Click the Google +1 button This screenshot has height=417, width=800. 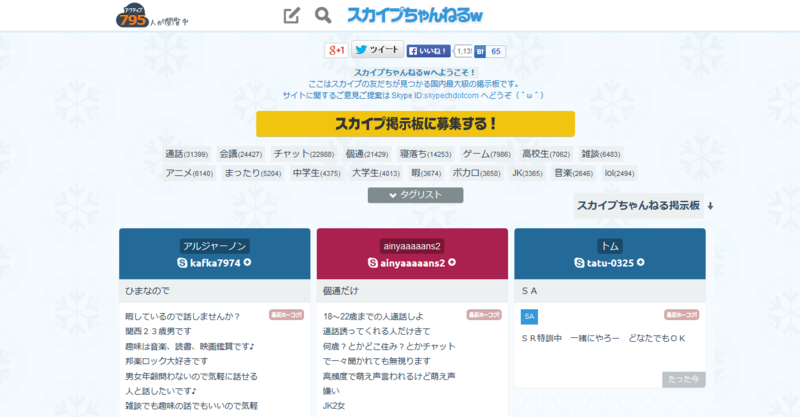click(336, 51)
